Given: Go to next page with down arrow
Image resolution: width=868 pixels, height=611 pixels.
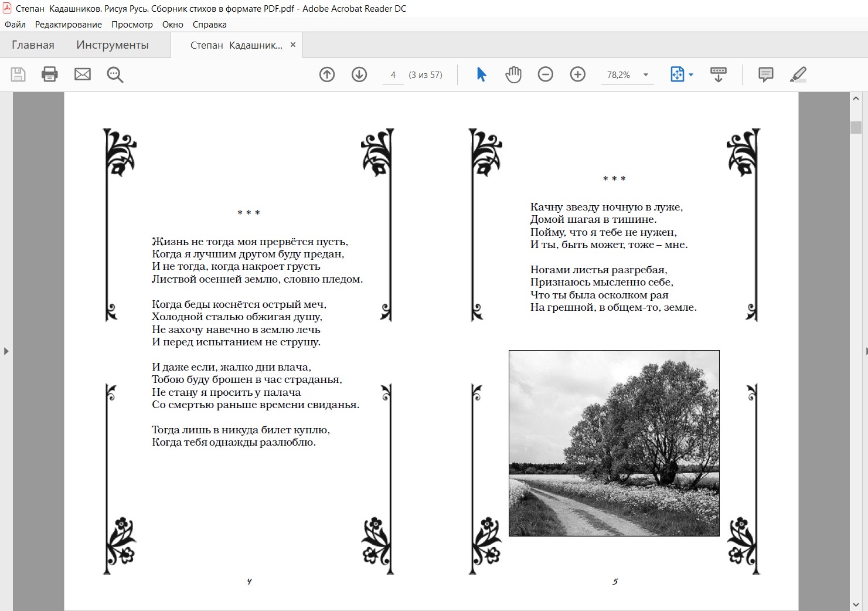Looking at the screenshot, I should [x=359, y=74].
